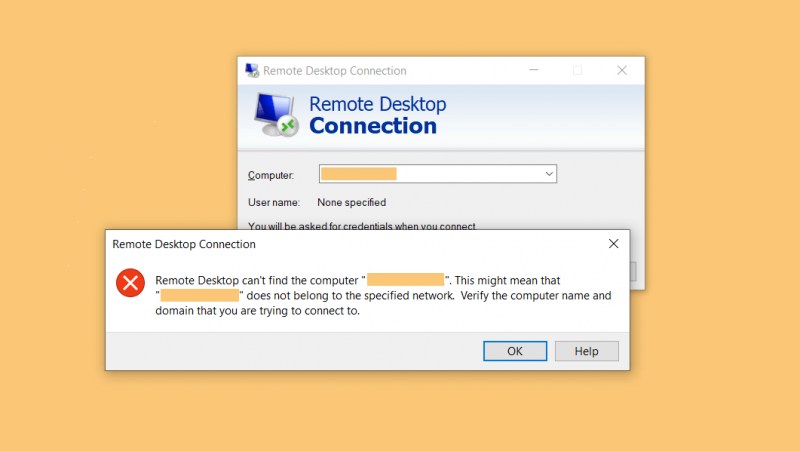
Task: Click the Remote Desktop title bar icon
Action: pos(252,70)
